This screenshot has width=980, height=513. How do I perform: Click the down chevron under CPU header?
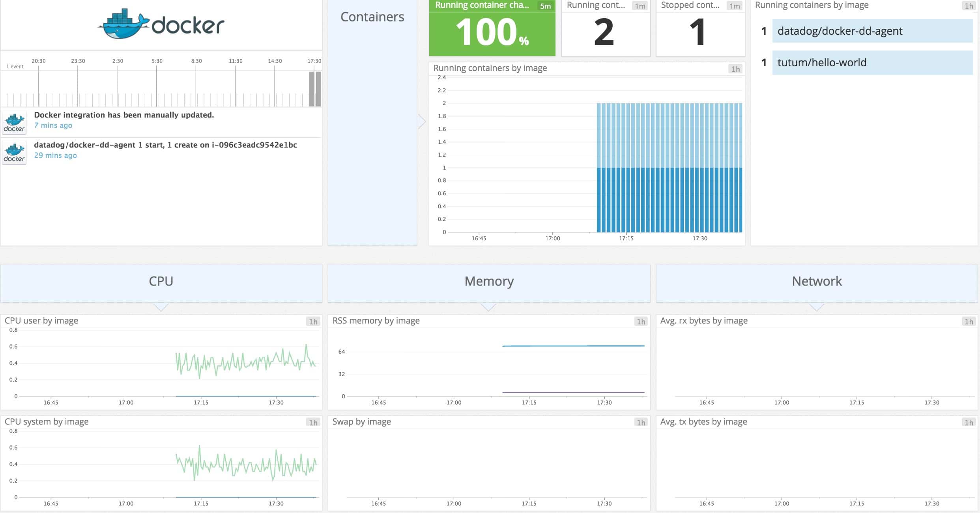pyautogui.click(x=161, y=307)
